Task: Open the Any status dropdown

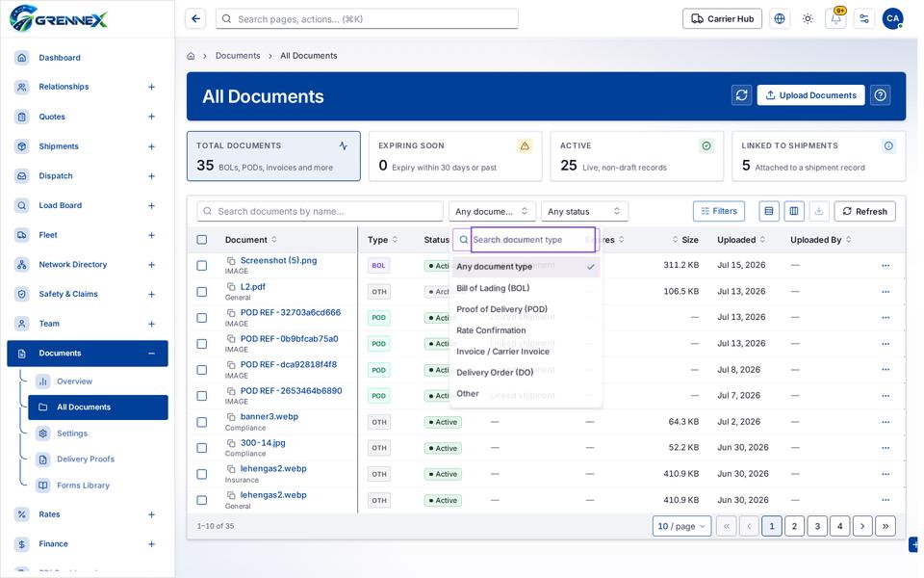Action: point(584,211)
